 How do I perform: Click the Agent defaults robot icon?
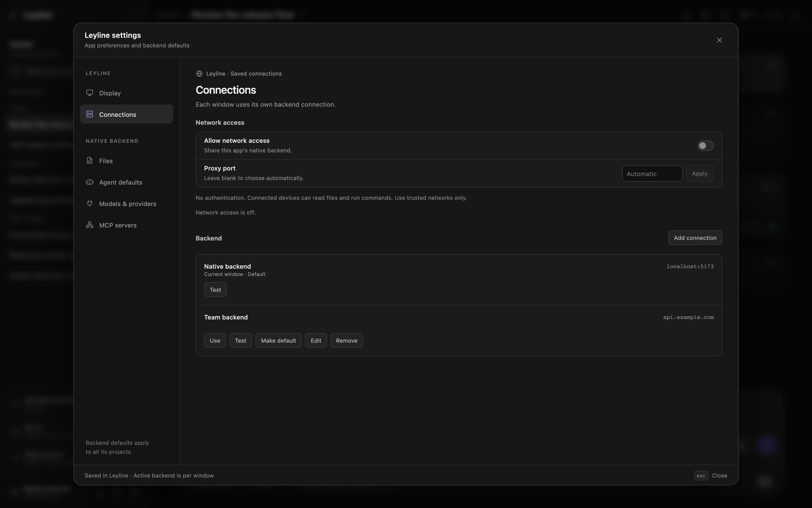[x=90, y=182]
